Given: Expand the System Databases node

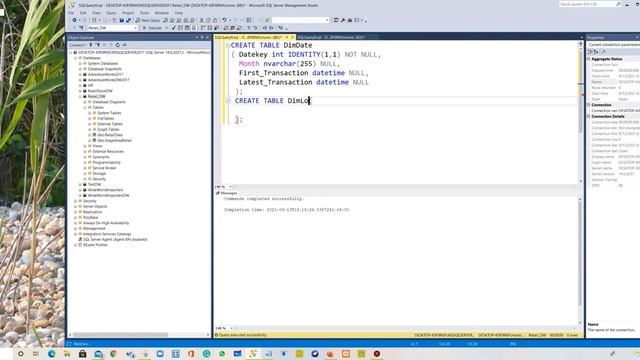Looking at the screenshot, I should [80, 63].
